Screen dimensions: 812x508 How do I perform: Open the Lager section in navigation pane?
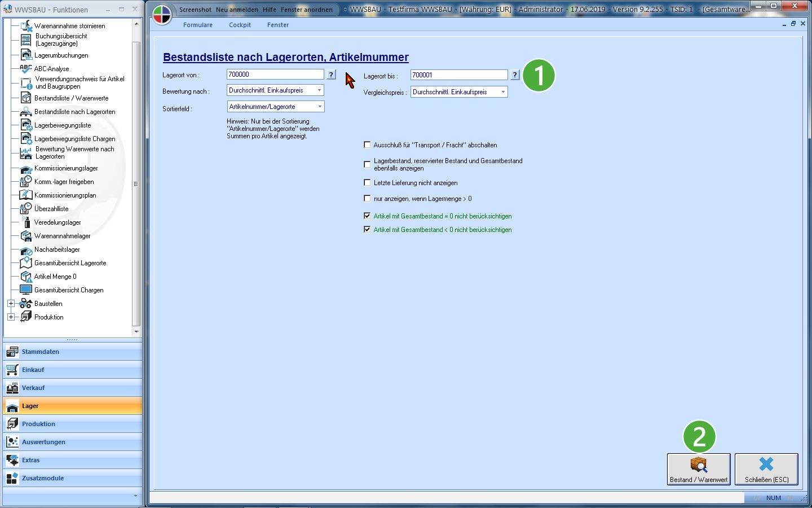coord(73,406)
